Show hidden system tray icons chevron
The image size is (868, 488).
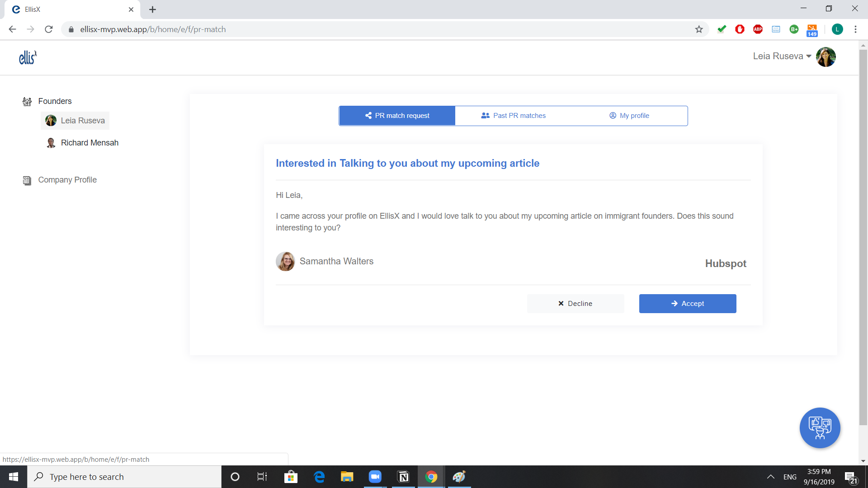771,477
